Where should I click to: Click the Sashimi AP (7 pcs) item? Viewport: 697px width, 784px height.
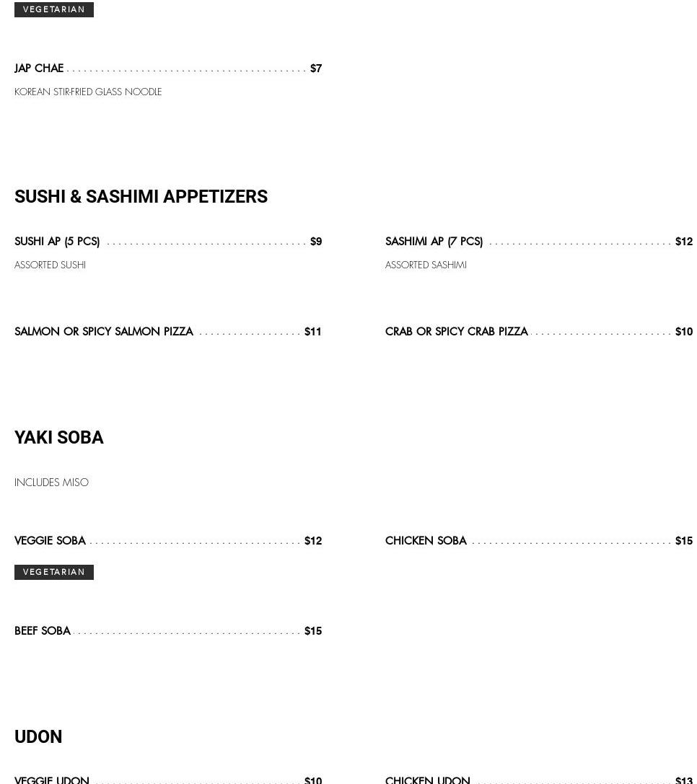point(434,242)
